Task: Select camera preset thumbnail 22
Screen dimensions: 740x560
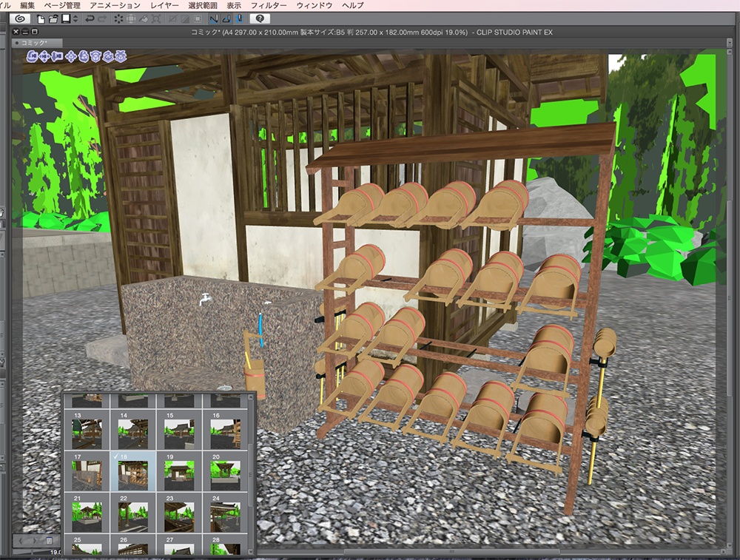Action: coord(133,513)
